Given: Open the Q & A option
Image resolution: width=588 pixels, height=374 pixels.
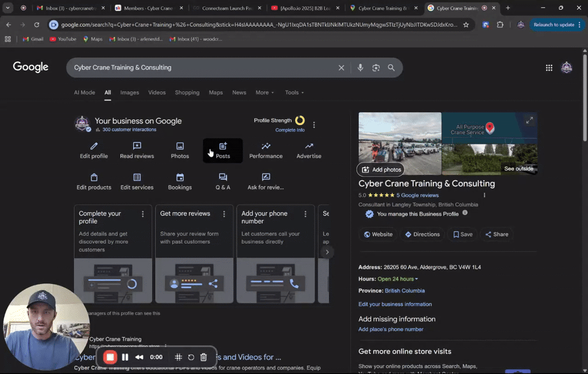Looking at the screenshot, I should [223, 182].
